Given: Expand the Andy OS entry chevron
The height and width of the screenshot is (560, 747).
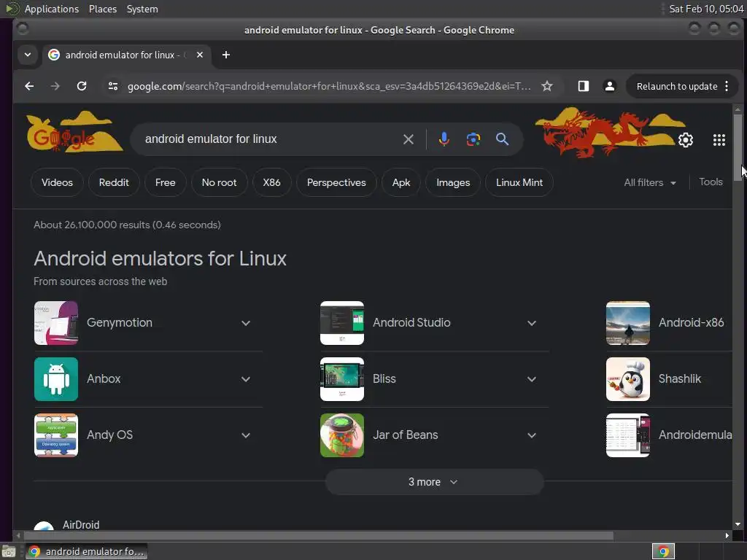Looking at the screenshot, I should pos(246,436).
